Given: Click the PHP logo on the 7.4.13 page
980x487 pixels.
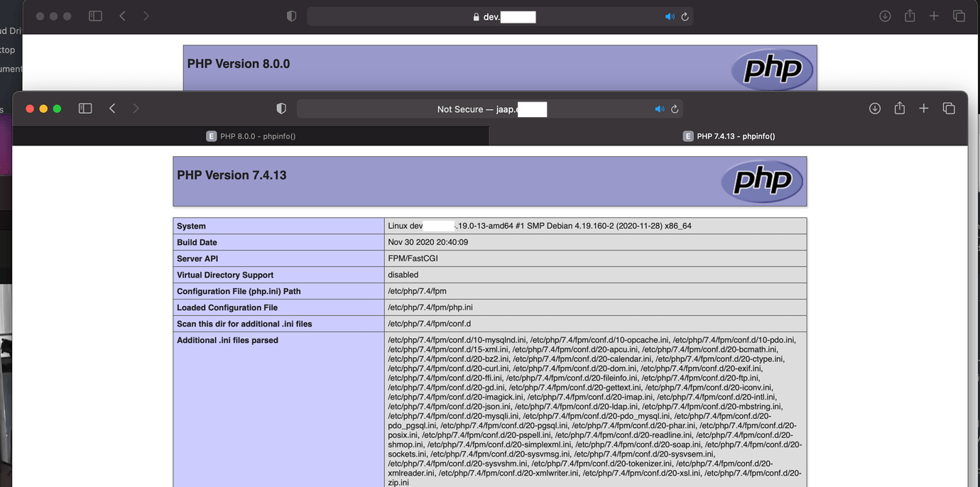Looking at the screenshot, I should pos(762,181).
